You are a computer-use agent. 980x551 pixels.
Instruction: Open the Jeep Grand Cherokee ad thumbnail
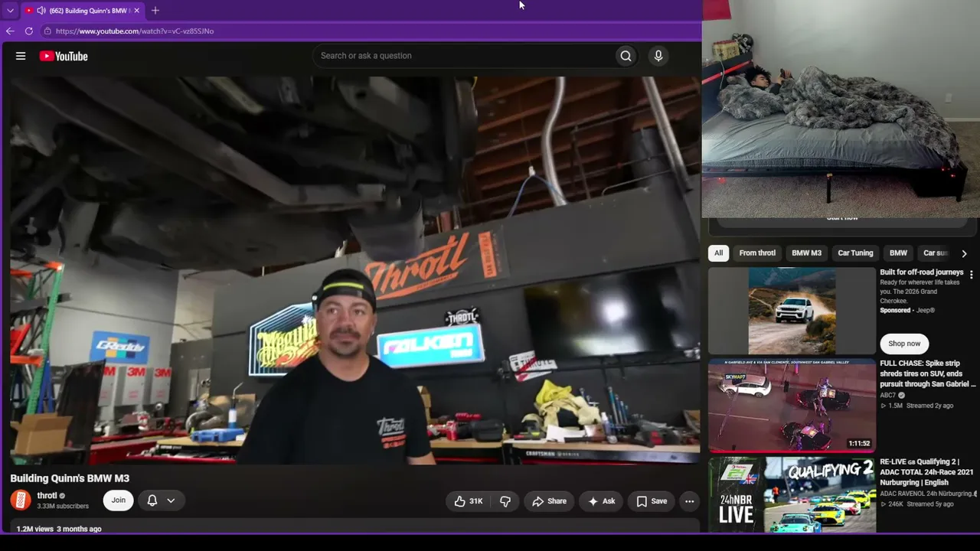tap(792, 311)
